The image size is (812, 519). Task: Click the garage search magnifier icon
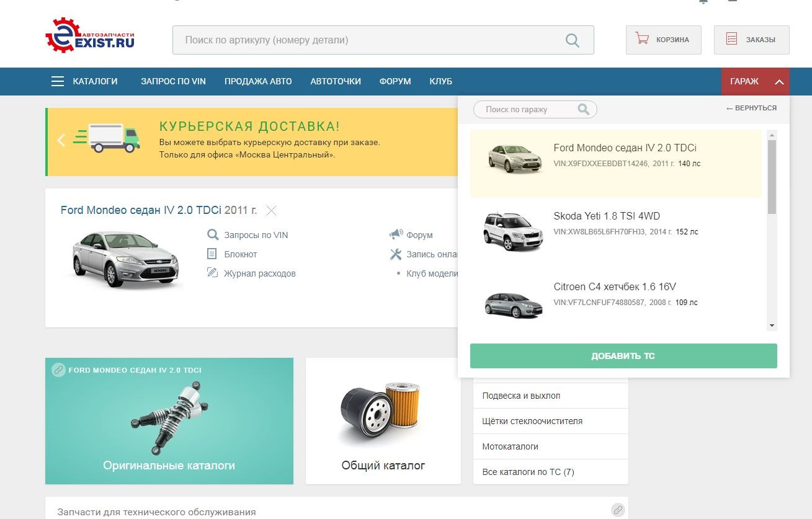tap(583, 109)
